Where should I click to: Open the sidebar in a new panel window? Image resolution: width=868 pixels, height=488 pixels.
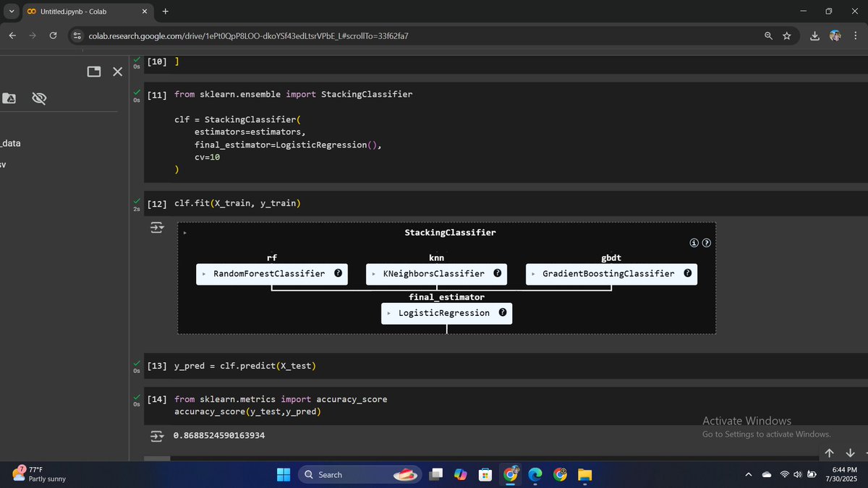click(x=94, y=72)
